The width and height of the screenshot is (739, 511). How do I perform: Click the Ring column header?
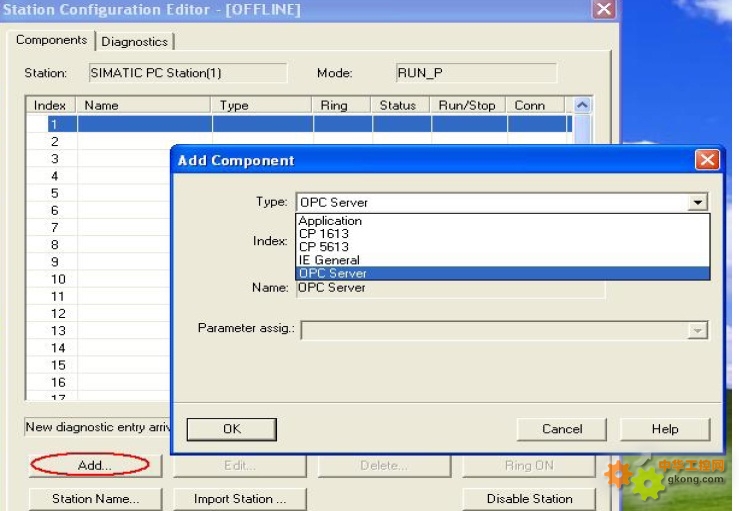342,105
